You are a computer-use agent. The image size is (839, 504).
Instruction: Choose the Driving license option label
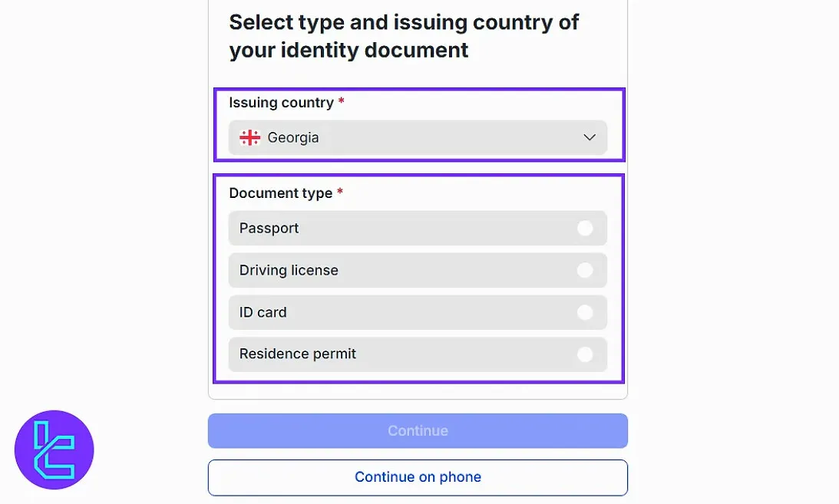coord(289,270)
